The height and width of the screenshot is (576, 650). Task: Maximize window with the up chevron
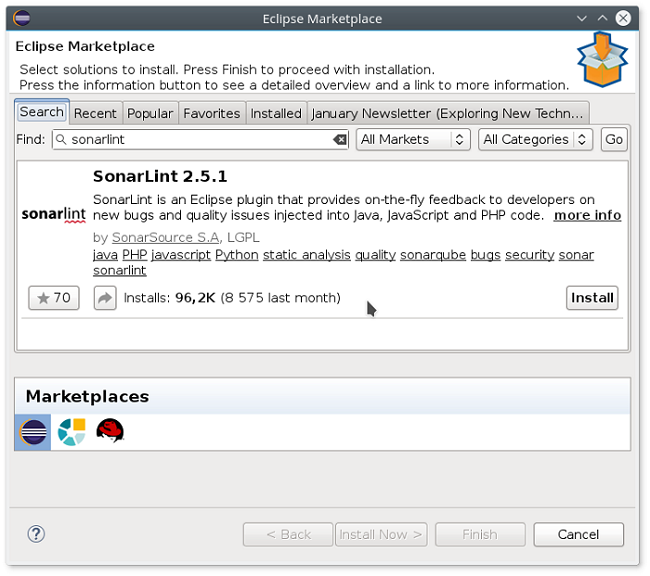coord(602,18)
